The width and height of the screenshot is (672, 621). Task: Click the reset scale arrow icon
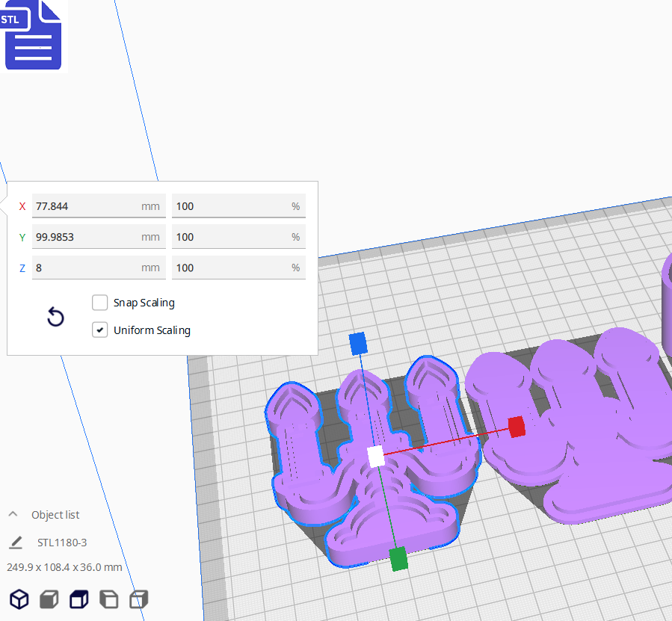coord(55,317)
